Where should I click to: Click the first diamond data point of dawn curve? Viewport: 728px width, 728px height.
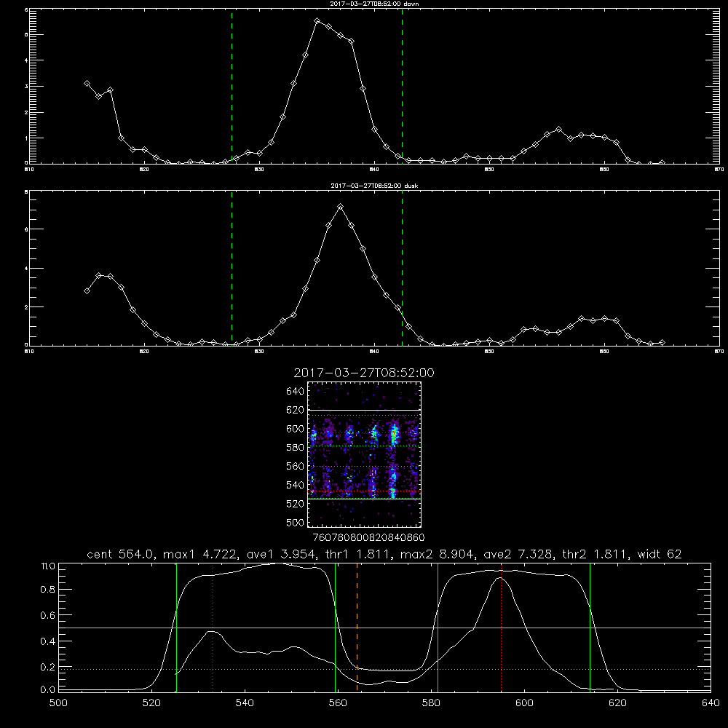coord(87,84)
